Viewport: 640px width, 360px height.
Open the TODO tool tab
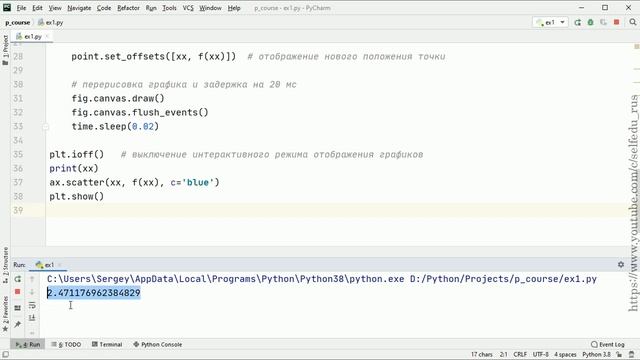tap(66, 344)
